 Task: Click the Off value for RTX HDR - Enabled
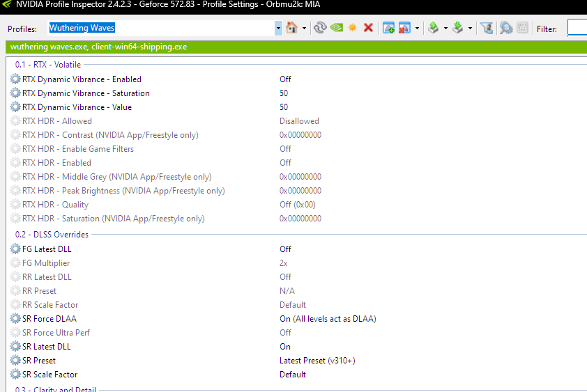coord(285,163)
